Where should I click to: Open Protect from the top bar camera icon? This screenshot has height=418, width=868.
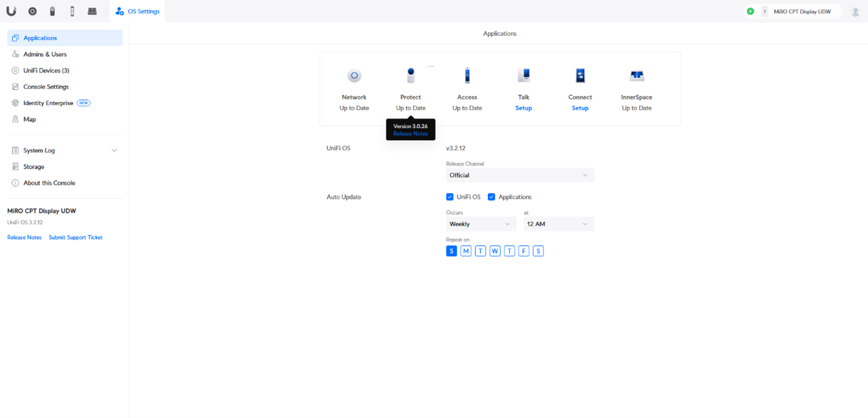pos(52,11)
